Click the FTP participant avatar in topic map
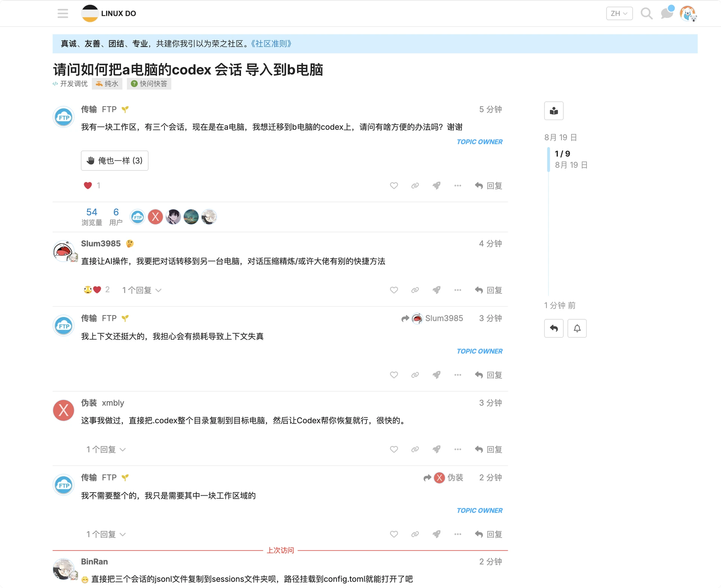Screen dimensions: 721x588 point(138,217)
